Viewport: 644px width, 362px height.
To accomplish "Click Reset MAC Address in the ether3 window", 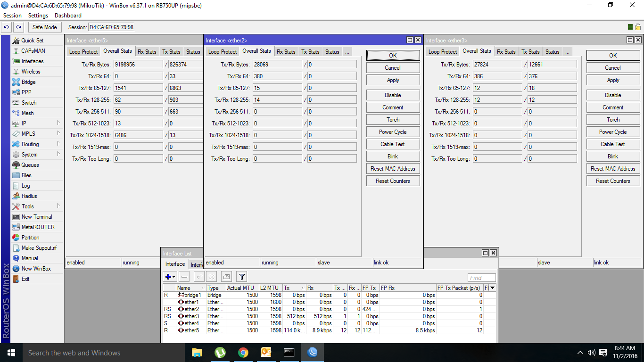I will (613, 169).
